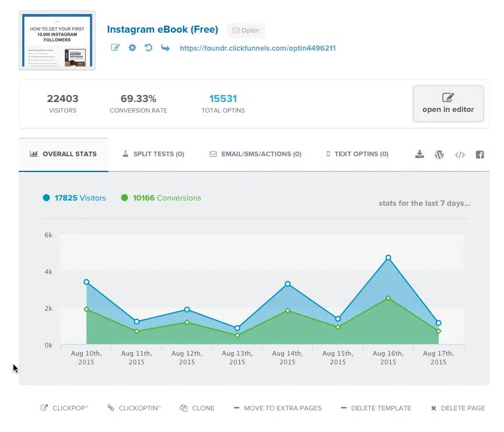Image resolution: width=504 pixels, height=432 pixels.
Task: Click the ClickOptin option
Action: coord(134,408)
